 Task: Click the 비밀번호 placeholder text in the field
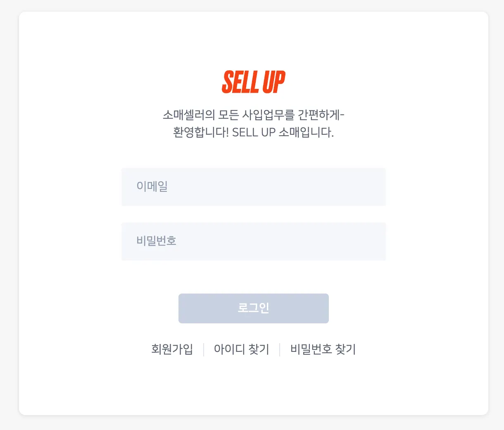click(157, 241)
